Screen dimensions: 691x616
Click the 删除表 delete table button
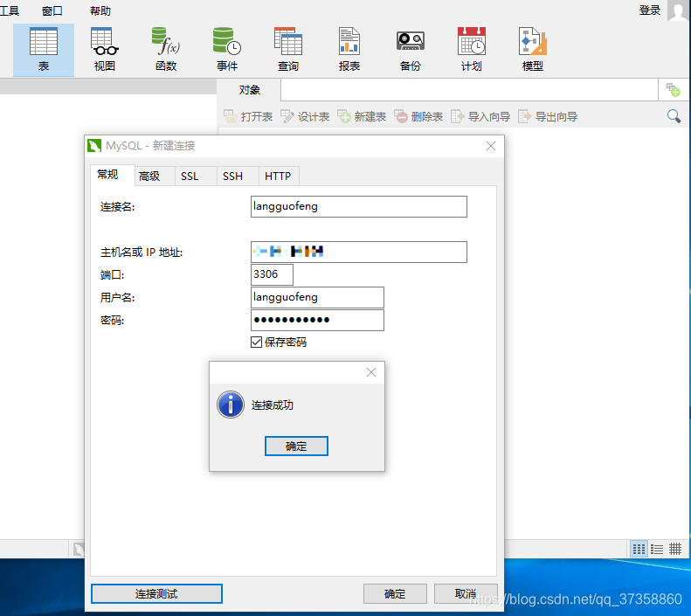point(418,116)
